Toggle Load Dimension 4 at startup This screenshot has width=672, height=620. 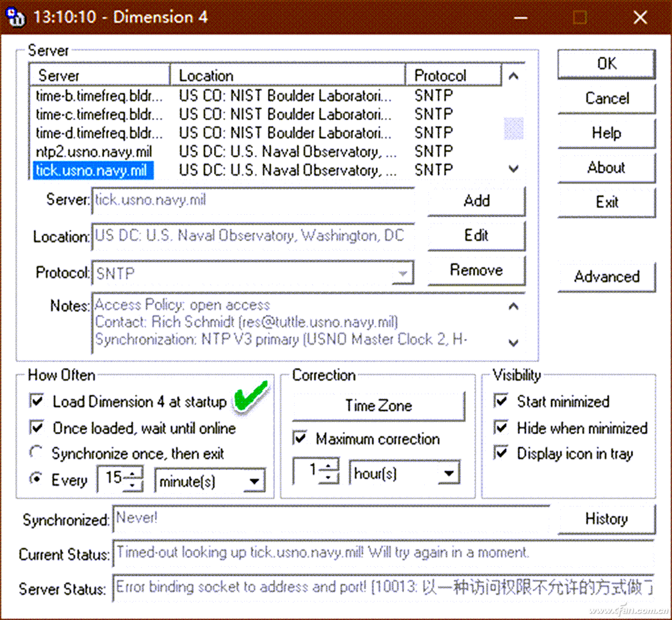point(37,401)
